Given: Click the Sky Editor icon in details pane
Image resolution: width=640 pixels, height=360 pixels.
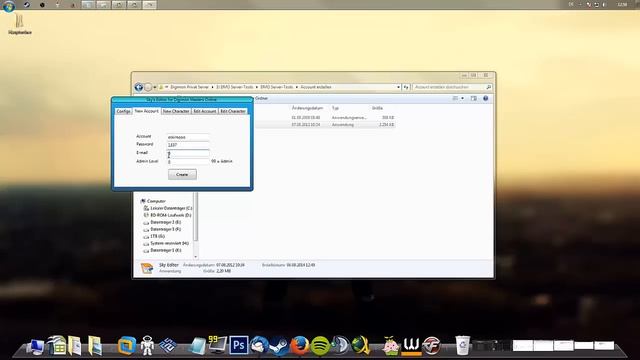Looking at the screenshot, I should [147, 268].
